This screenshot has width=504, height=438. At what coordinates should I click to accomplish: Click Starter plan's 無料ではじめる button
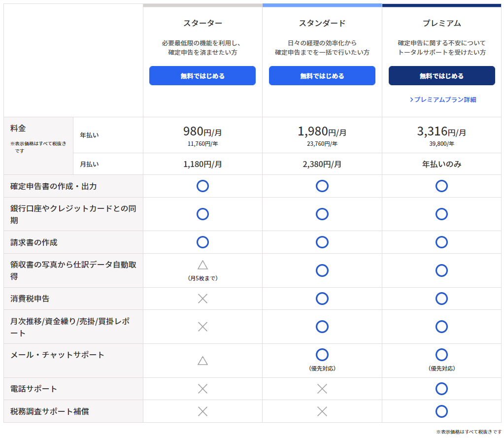pos(202,75)
